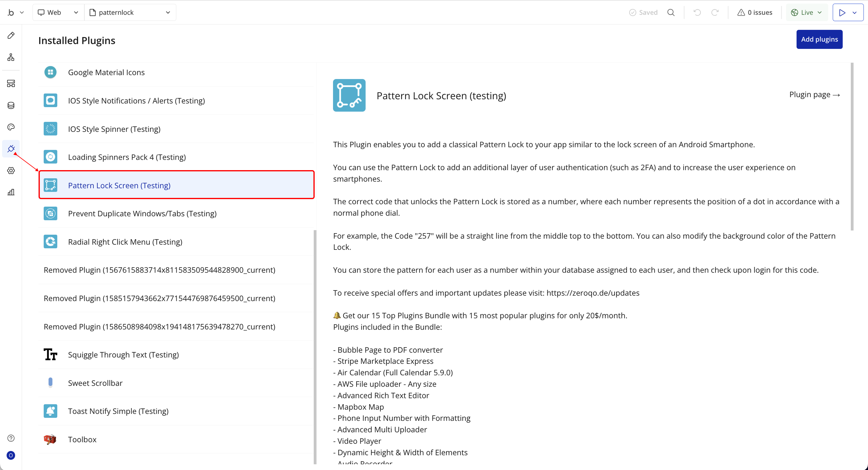
Task: Open the Styles palette icon
Action: [11, 127]
